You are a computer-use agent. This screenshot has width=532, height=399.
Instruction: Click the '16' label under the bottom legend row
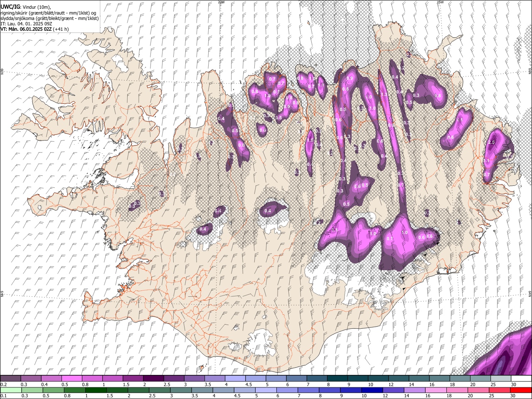[x=428, y=396]
